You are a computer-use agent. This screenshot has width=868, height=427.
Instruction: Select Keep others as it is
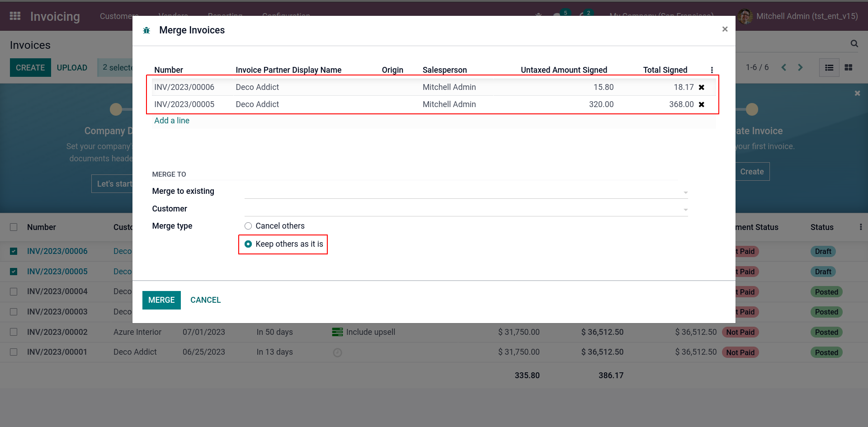click(248, 244)
